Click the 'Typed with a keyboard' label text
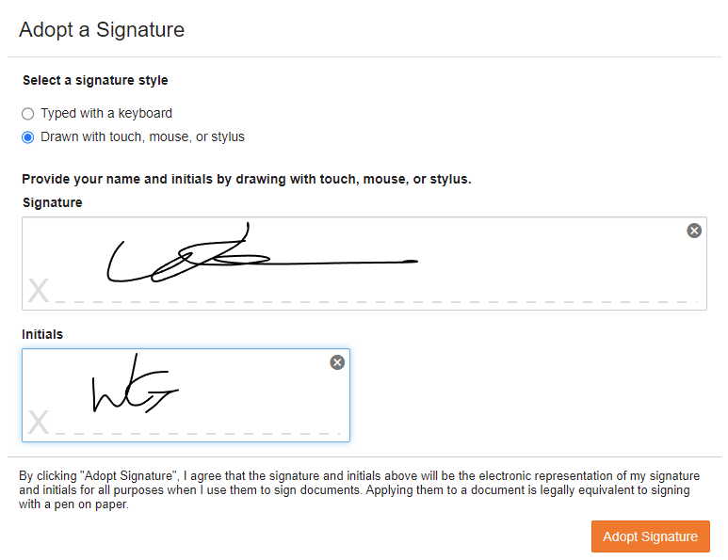This screenshot has height=560, width=728. pyautogui.click(x=106, y=113)
